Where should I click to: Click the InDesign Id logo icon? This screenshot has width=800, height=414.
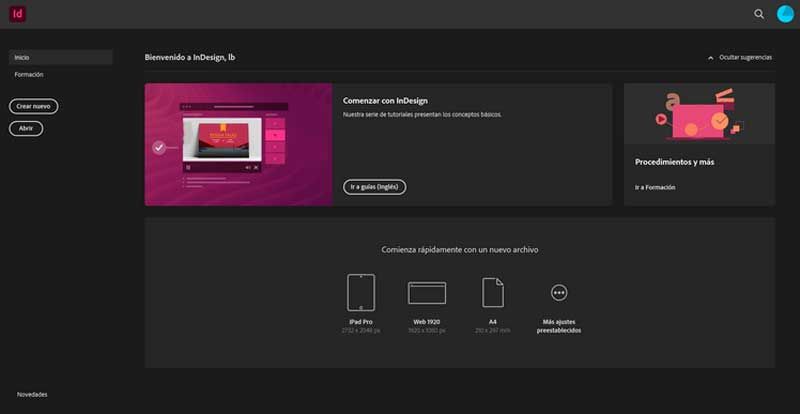[17, 14]
